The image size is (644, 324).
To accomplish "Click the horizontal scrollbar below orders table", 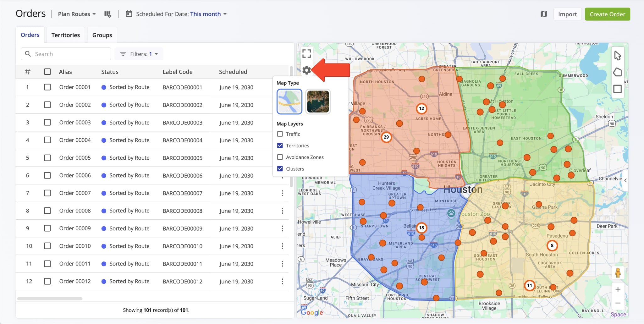I will click(50, 299).
